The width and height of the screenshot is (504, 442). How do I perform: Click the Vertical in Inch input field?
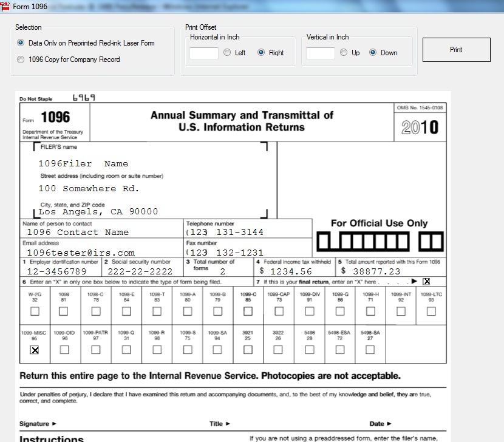pyautogui.click(x=320, y=53)
